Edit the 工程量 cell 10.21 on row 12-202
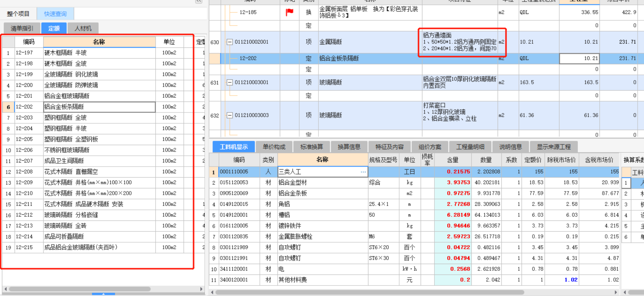 pos(579,58)
